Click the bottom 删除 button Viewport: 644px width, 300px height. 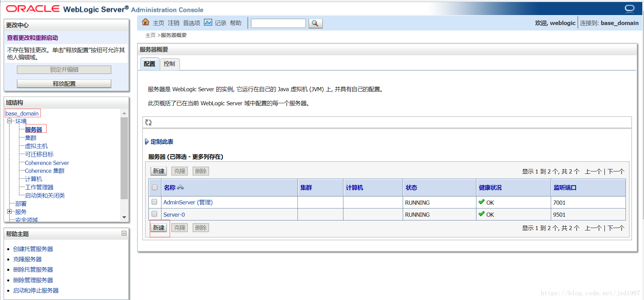(201, 228)
